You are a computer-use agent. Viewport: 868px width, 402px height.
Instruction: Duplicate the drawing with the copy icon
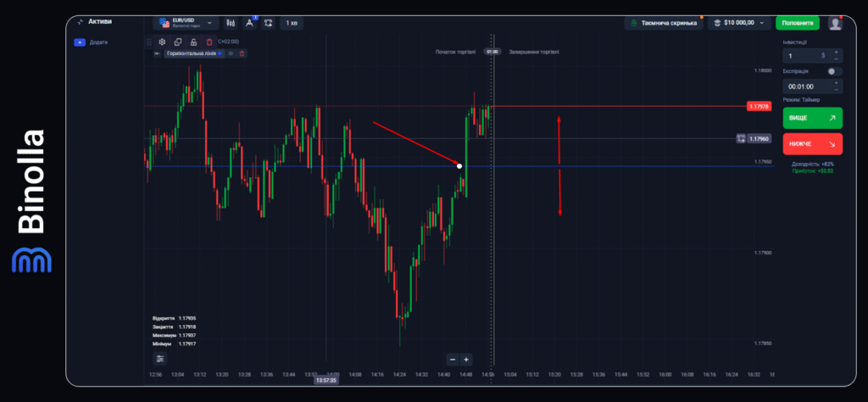(178, 42)
